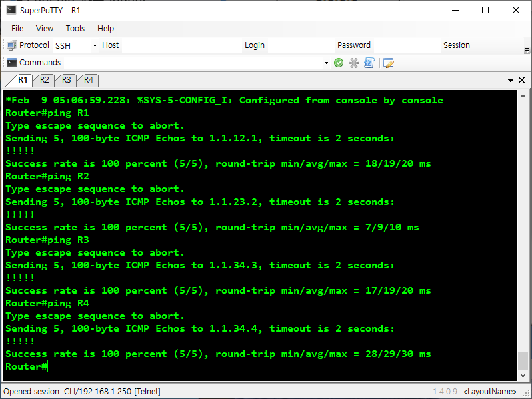This screenshot has height=399, width=532.
Task: Click the Protocol monitor icon
Action: coord(12,45)
